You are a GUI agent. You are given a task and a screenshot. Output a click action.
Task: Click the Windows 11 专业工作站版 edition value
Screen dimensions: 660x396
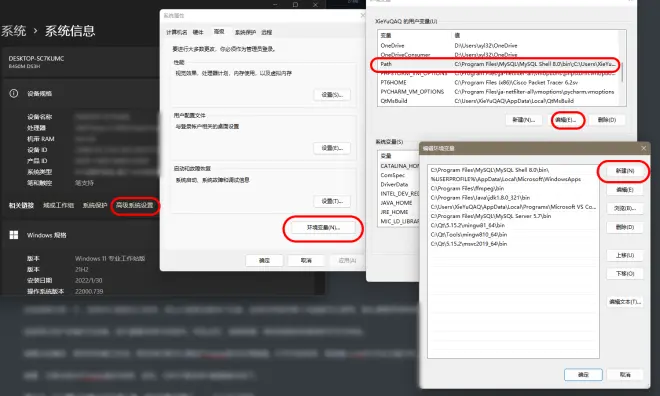pyautogui.click(x=110, y=258)
